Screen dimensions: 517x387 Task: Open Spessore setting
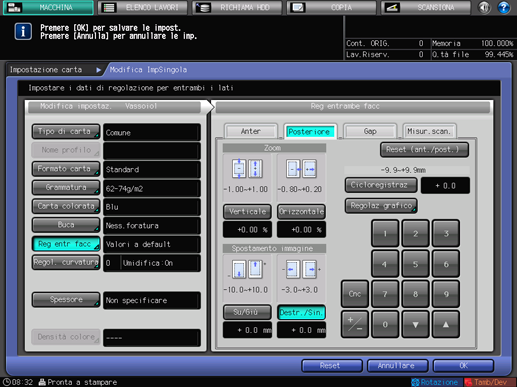[66, 299]
